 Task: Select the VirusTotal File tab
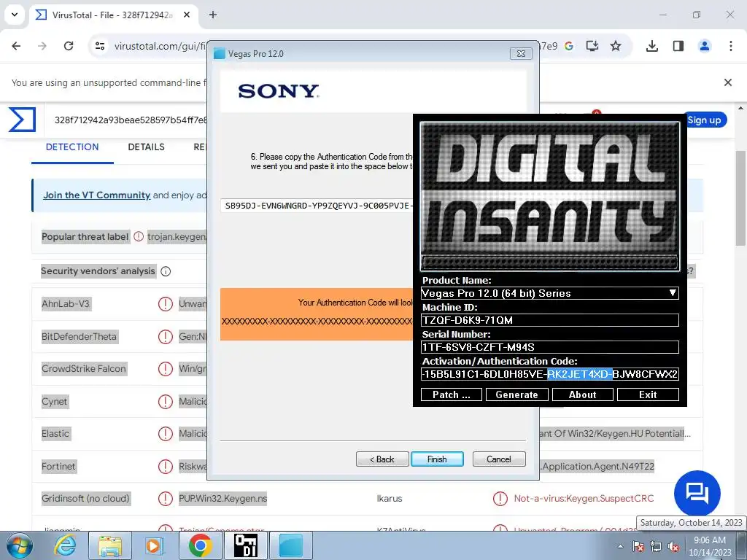pyautogui.click(x=112, y=15)
